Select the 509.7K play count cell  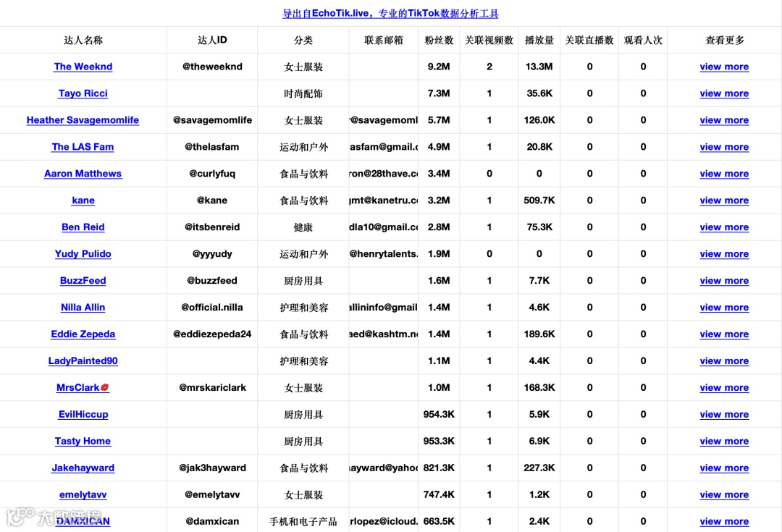pos(539,200)
